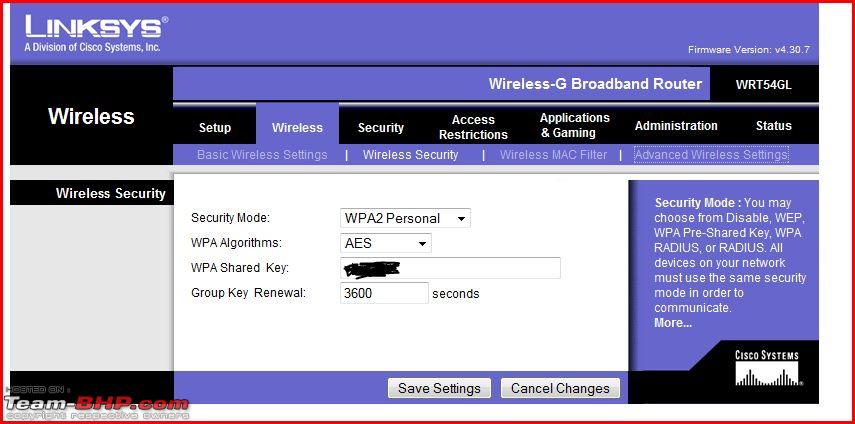855x424 pixels.
Task: Click the Group Key Renewal: label
Action: tap(248, 293)
